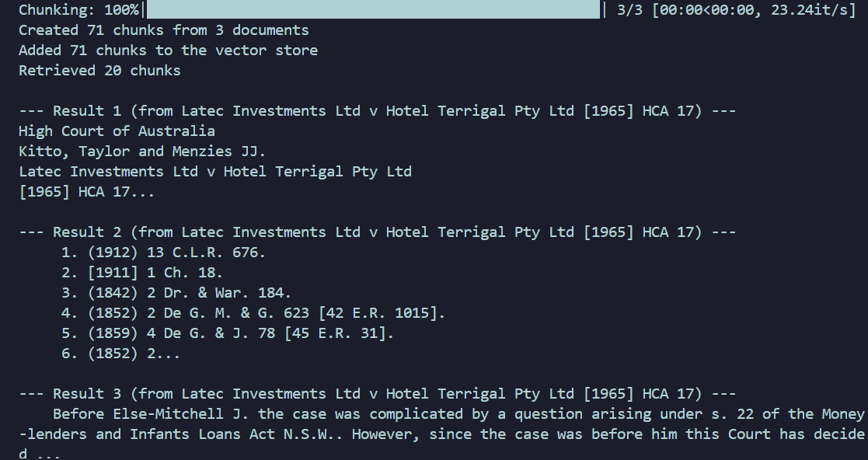Screen dimensions: 868x460
Task: Click the Result 1 header line
Action: [377, 111]
